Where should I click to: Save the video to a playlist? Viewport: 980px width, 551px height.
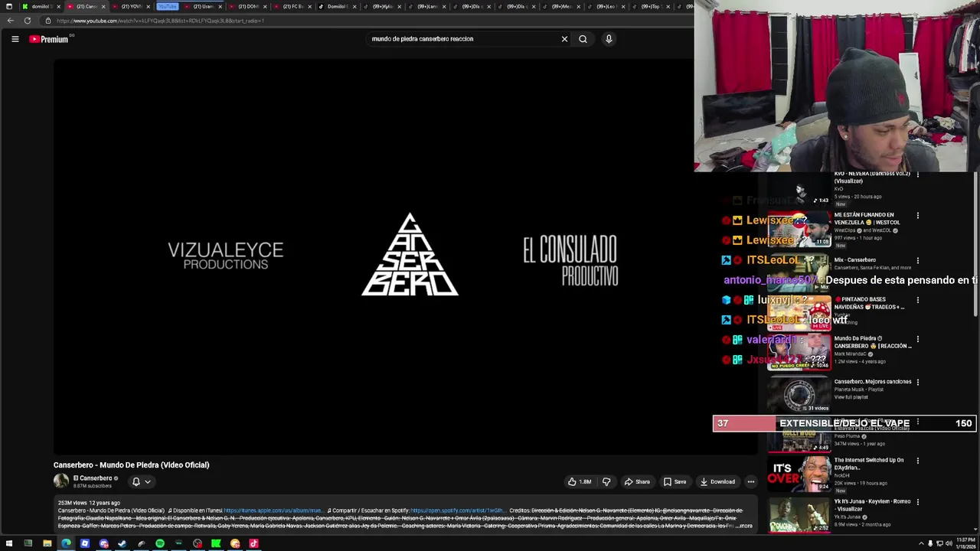[x=675, y=481]
